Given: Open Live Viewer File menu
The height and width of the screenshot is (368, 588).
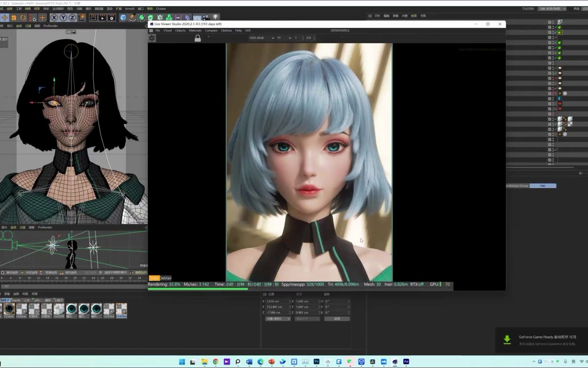Looking at the screenshot, I should point(158,30).
